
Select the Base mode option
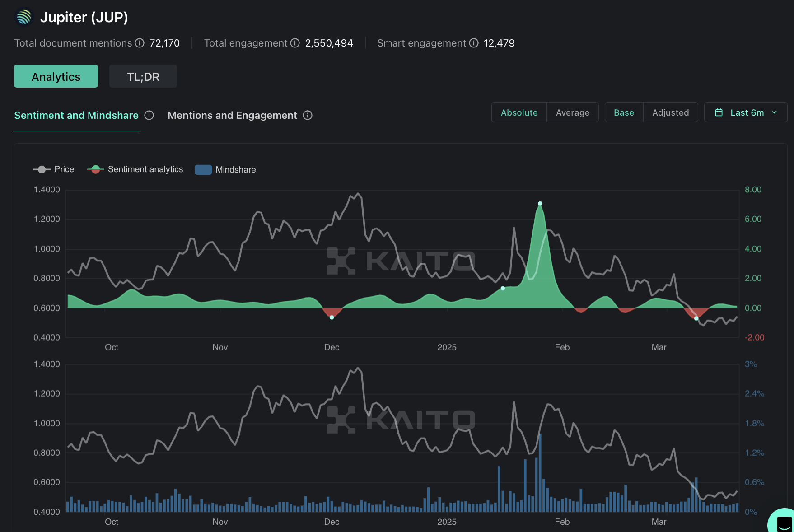(624, 112)
